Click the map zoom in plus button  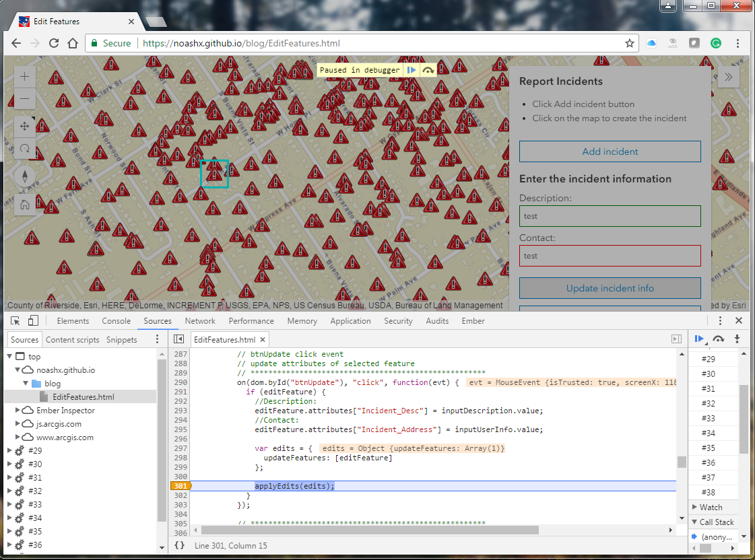click(24, 77)
